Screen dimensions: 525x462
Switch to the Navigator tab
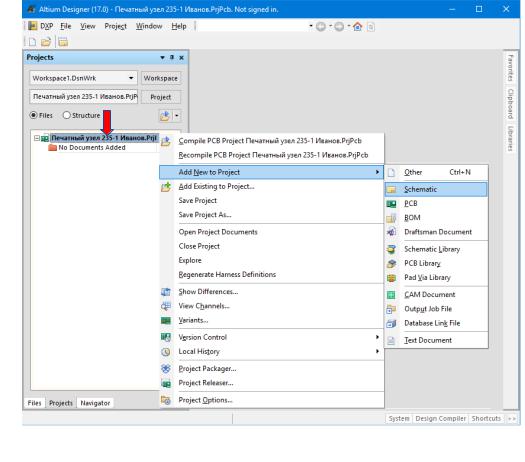[95, 403]
